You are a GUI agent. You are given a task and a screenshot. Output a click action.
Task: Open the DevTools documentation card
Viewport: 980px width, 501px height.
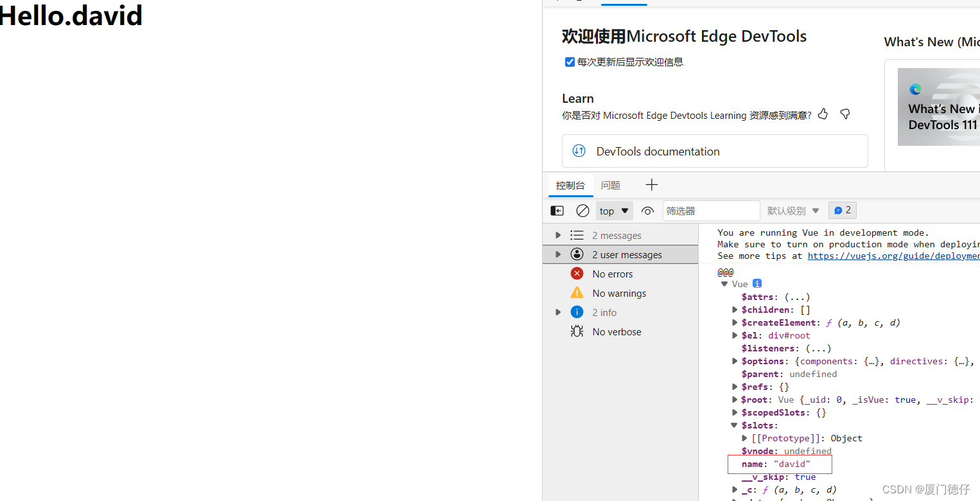click(x=715, y=151)
